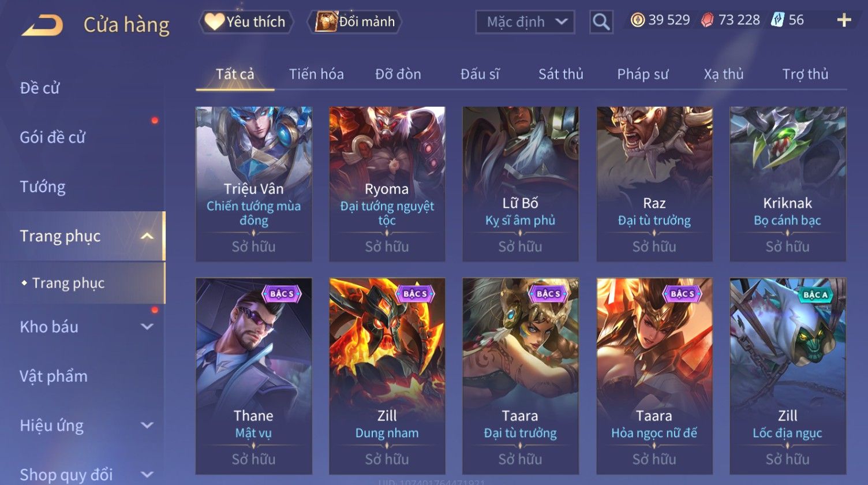
Task: Click the fragment chest icon in Đổi mảnh
Action: click(326, 22)
